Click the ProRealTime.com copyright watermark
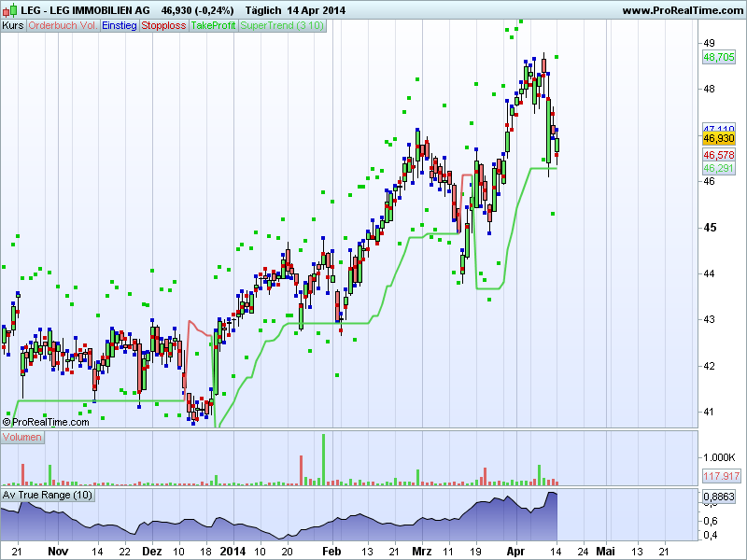 tap(46, 422)
